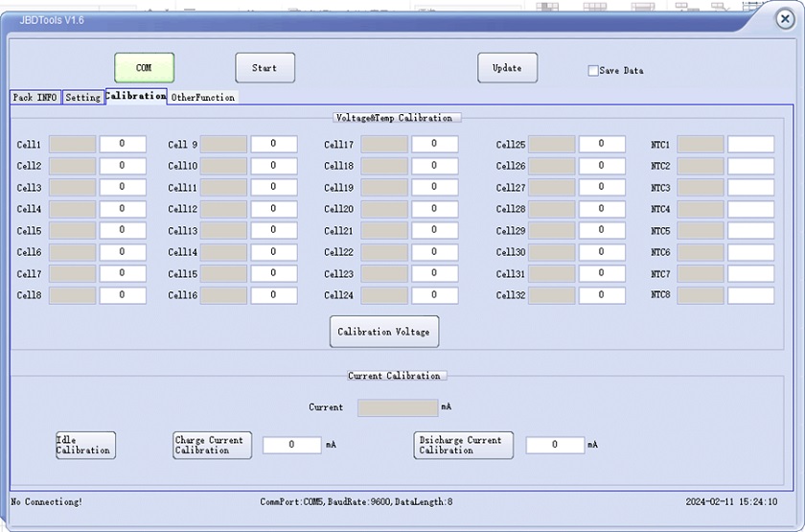Click the Cell22 white calibration input
Screen dimensions: 805x532
click(435, 251)
